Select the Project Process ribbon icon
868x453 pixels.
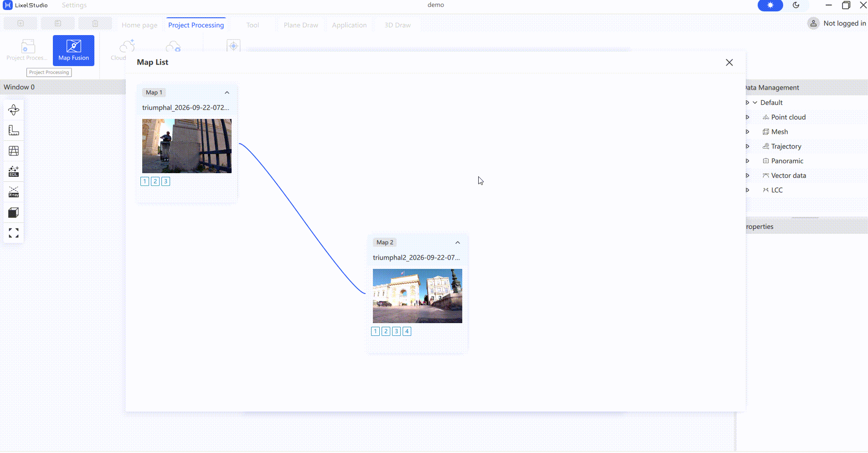coord(27,51)
